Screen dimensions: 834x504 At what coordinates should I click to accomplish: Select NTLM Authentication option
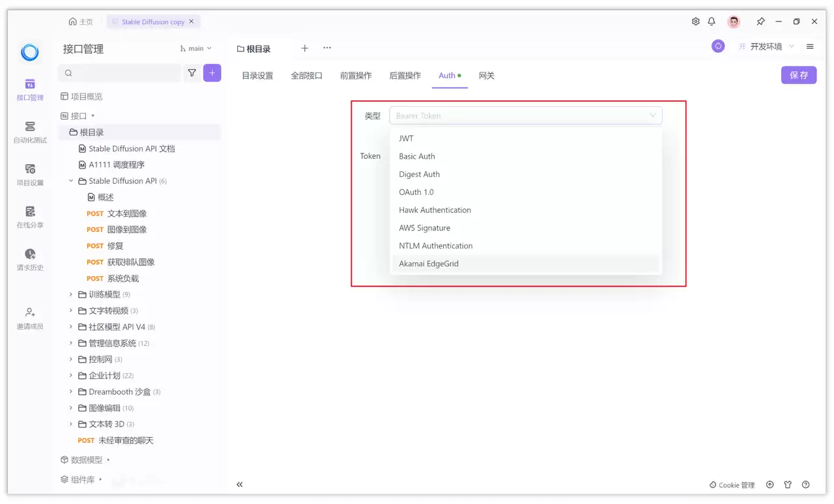(x=526, y=246)
